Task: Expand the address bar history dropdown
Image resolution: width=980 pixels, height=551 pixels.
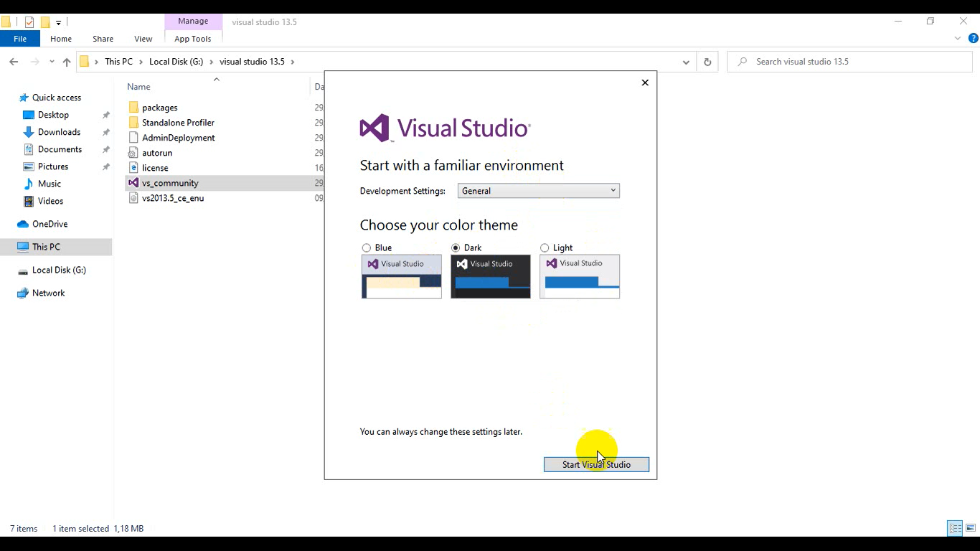Action: click(x=687, y=62)
